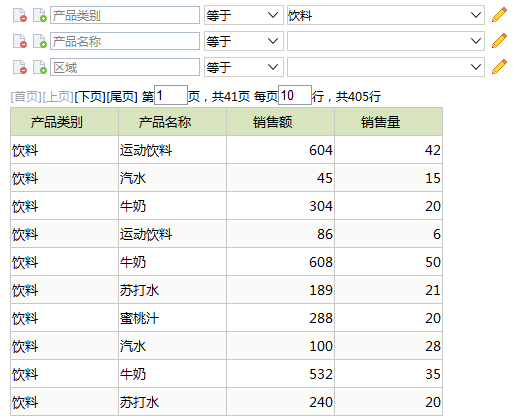Open operator dropdown for 产品名称 filter
Viewport: 521px width, 420px height.
tap(244, 41)
